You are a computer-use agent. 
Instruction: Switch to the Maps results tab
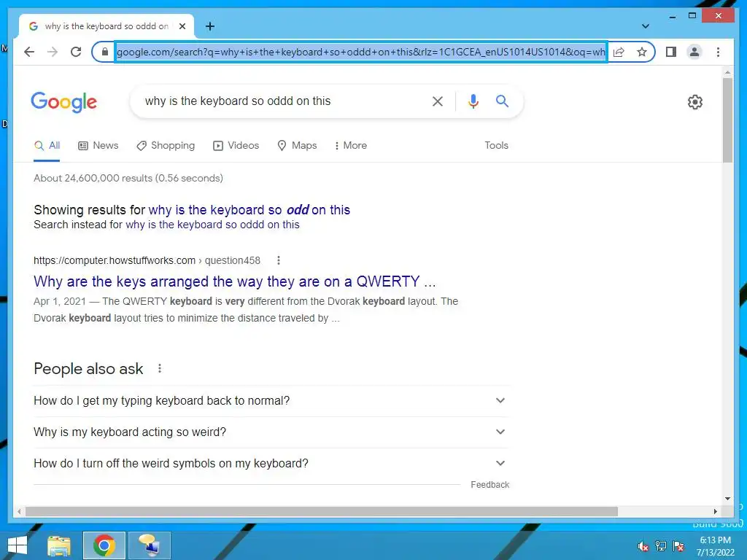click(x=297, y=146)
